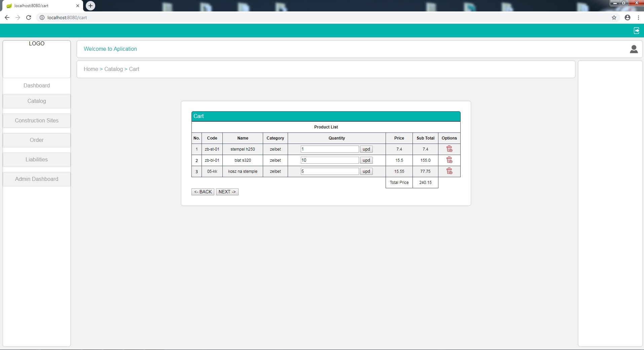Update quantity for stempel h250

[x=366, y=149]
